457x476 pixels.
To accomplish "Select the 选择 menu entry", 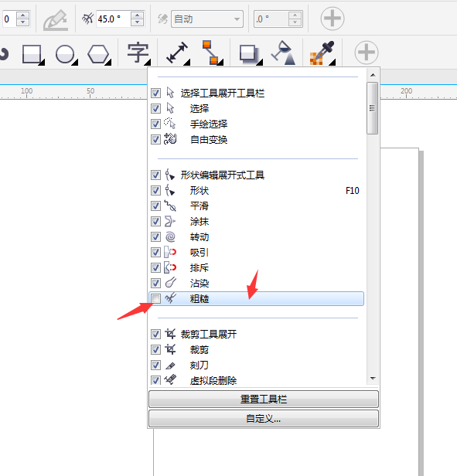I will (x=256, y=108).
